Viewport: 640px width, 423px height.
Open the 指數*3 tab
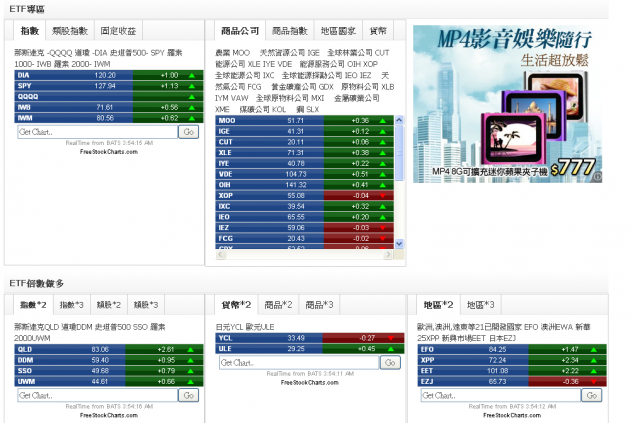[x=71, y=305]
